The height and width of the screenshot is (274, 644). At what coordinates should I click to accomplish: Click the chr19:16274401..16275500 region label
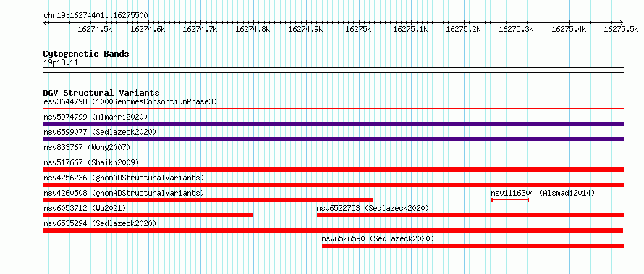tap(96, 15)
